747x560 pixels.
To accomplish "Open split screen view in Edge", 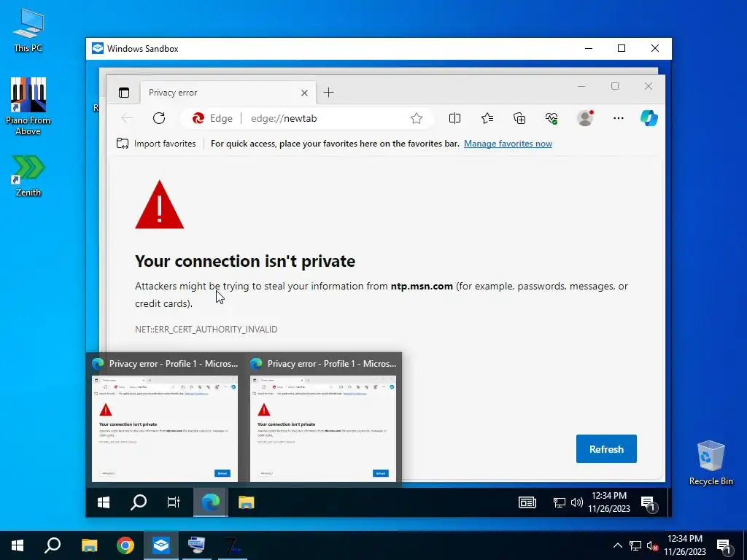I will coord(455,118).
